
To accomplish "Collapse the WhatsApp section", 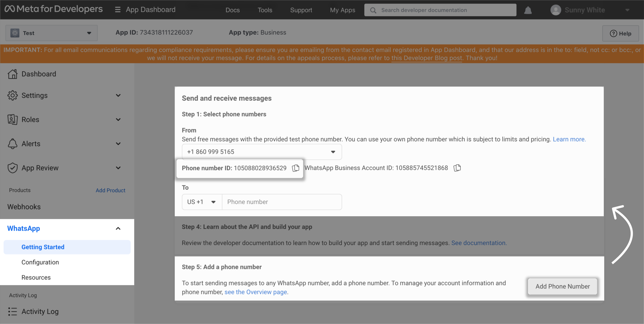I will coord(118,228).
